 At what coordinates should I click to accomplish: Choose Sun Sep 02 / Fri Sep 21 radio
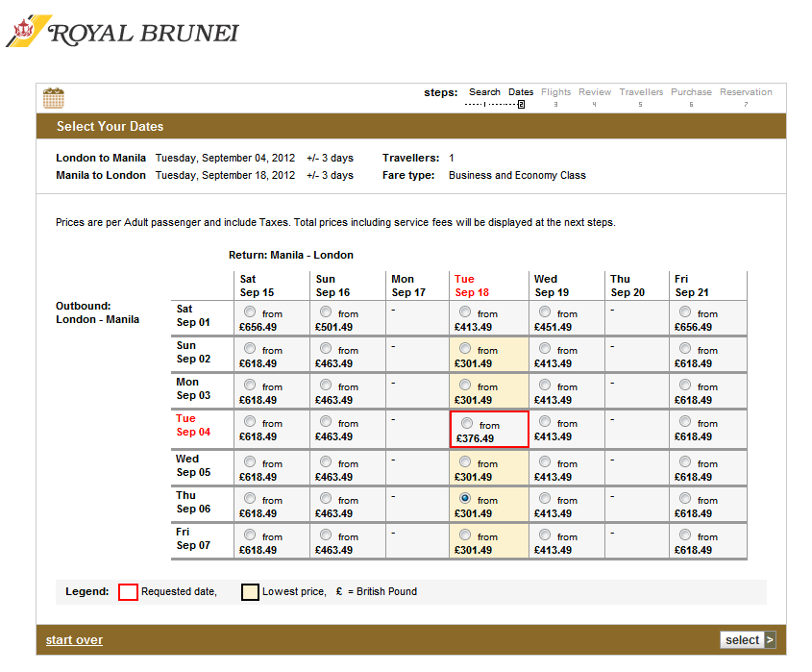685,348
